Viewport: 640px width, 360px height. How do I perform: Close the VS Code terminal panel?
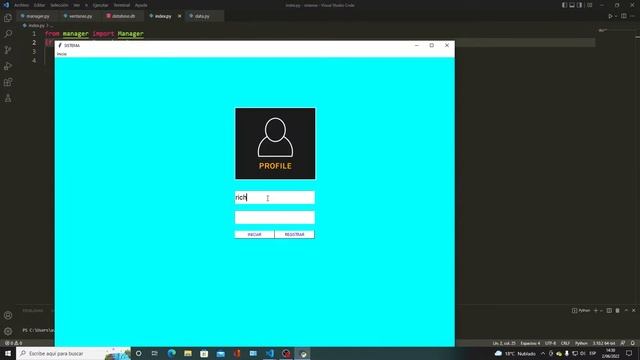point(633,311)
